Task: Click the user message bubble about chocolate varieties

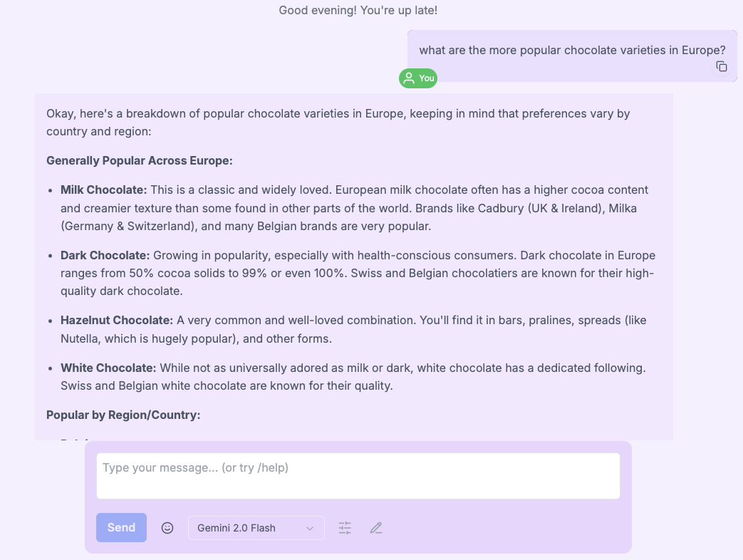Action: click(572, 51)
